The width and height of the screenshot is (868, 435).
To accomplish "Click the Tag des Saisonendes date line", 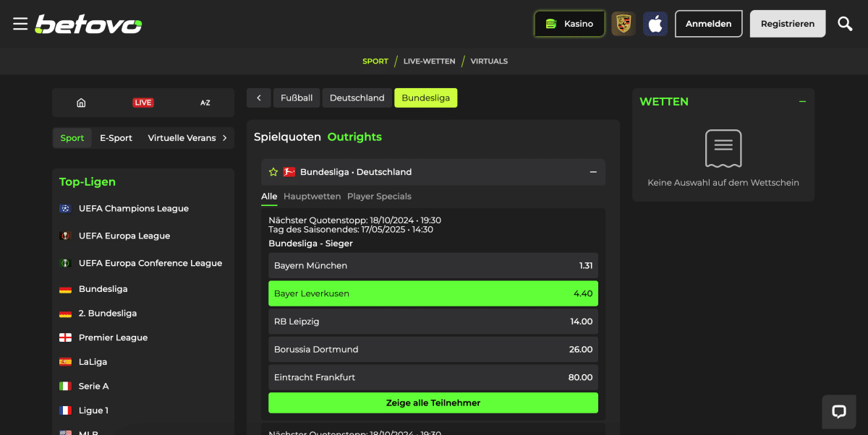I will [x=351, y=230].
